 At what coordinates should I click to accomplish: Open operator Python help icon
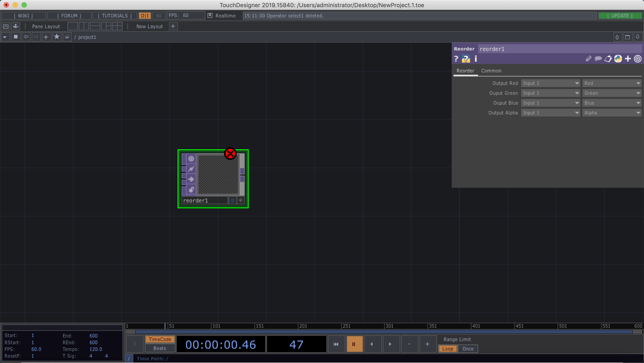click(466, 59)
